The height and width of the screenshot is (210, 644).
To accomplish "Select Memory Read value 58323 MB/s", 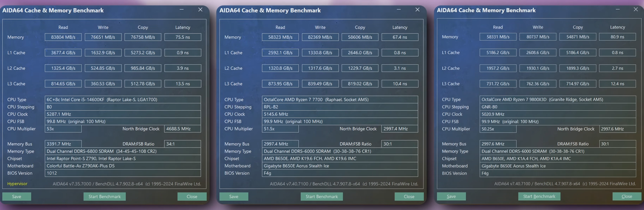I will (x=280, y=37).
